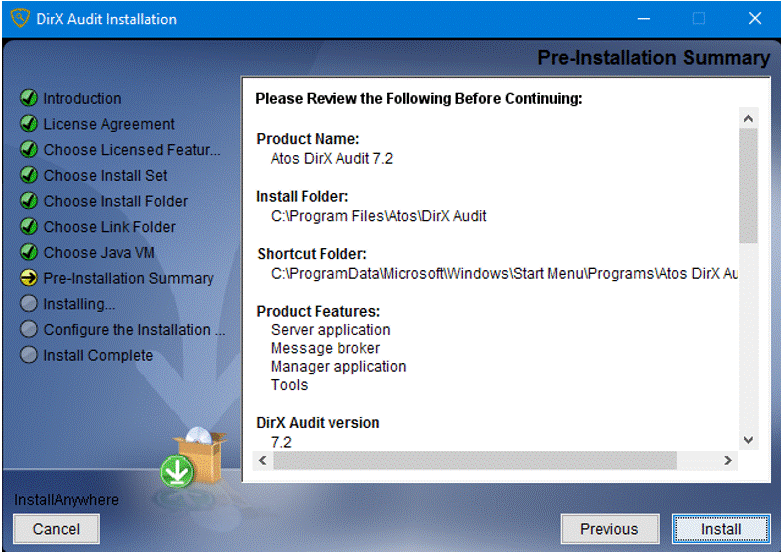Click the green check beside Choose Install Set
Viewport: 781px width, 552px height.
(x=28, y=176)
